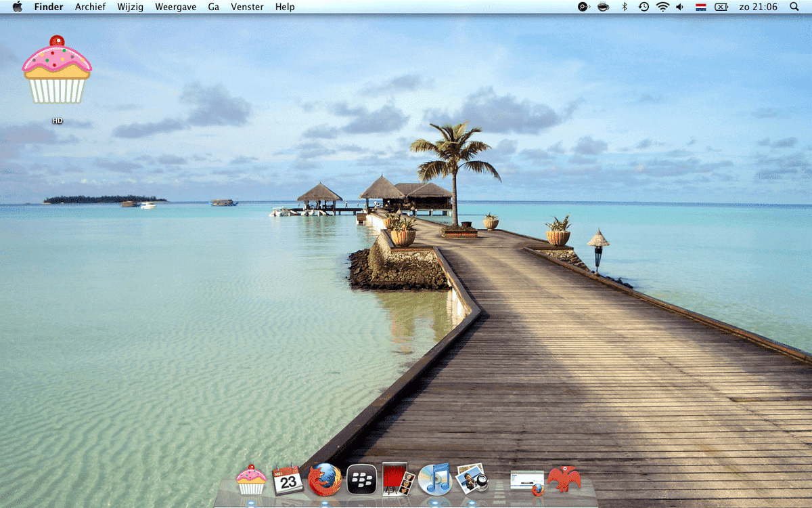Image resolution: width=812 pixels, height=508 pixels.
Task: Open Firefox from the Dock
Action: tap(325, 480)
